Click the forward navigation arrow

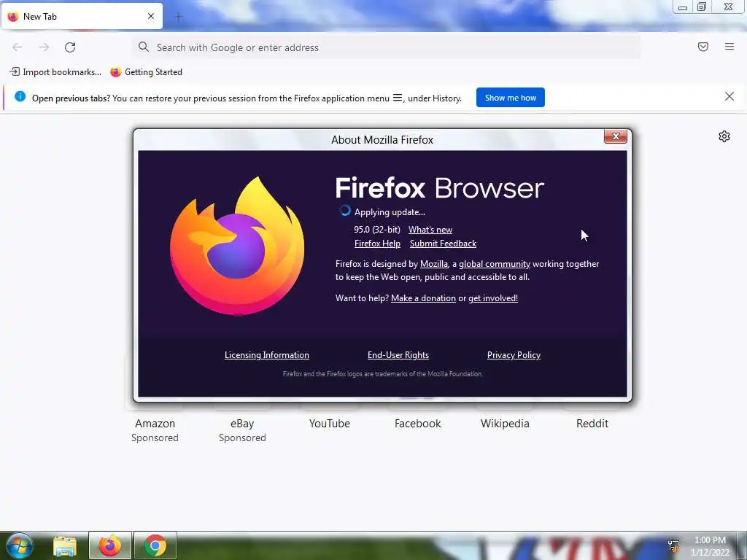click(x=44, y=47)
